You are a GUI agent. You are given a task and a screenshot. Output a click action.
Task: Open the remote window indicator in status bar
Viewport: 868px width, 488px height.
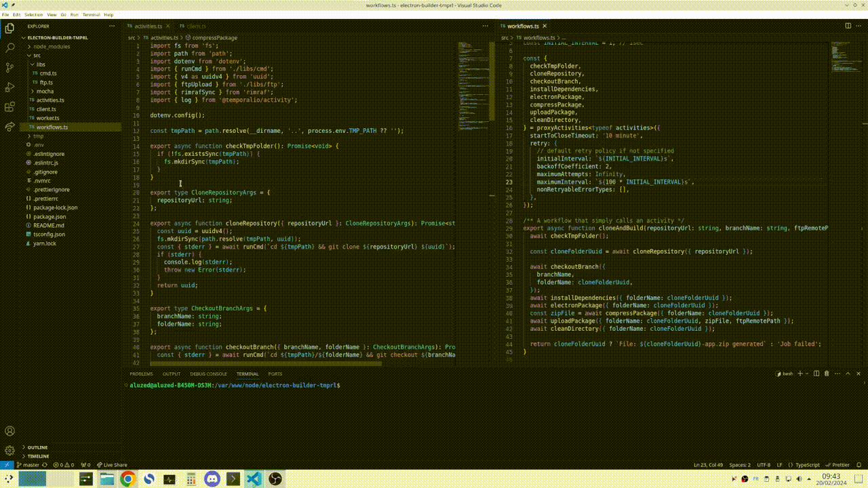click(x=5, y=465)
